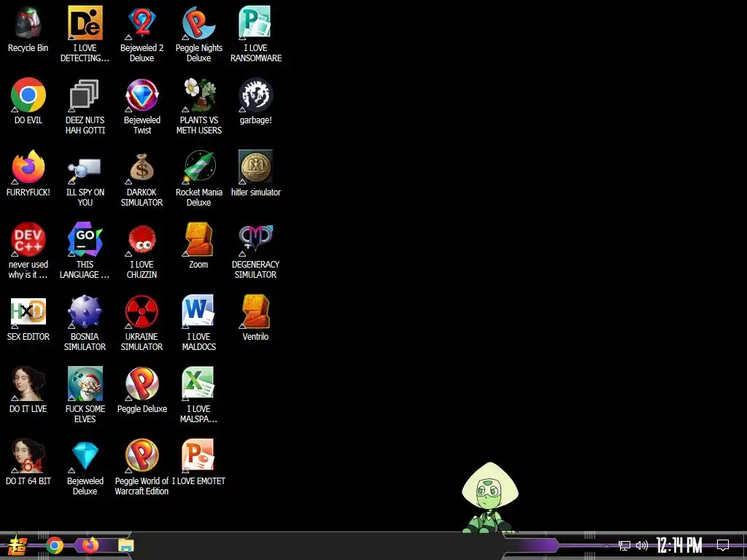Open the notification center icon
The image size is (747, 560).
coord(723,545)
